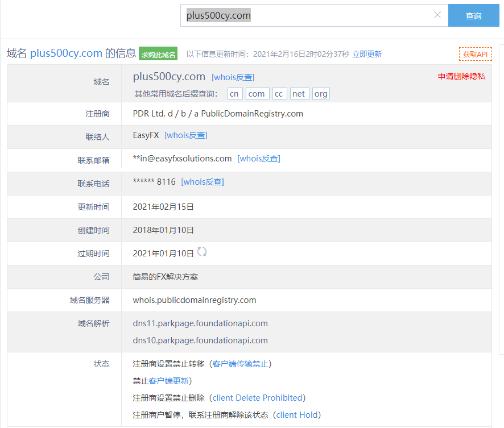504x428 pixels.
Task: Open the client Hold status link
Action: pos(298,415)
